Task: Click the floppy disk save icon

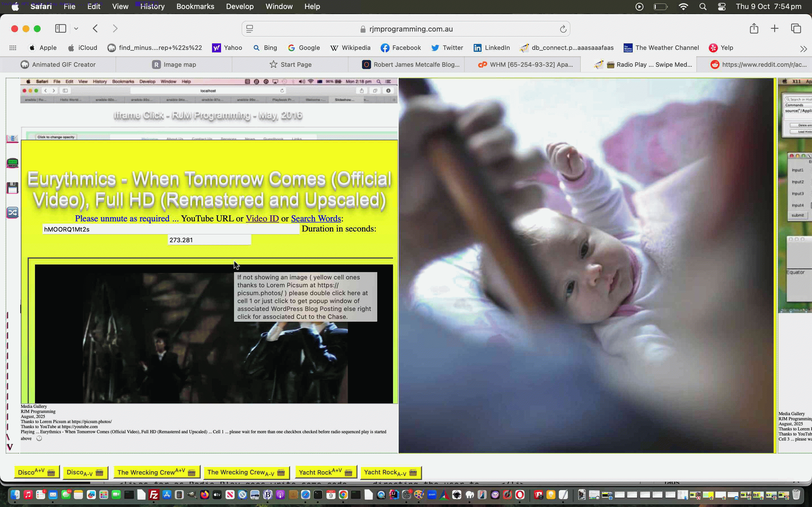Action: [12, 188]
